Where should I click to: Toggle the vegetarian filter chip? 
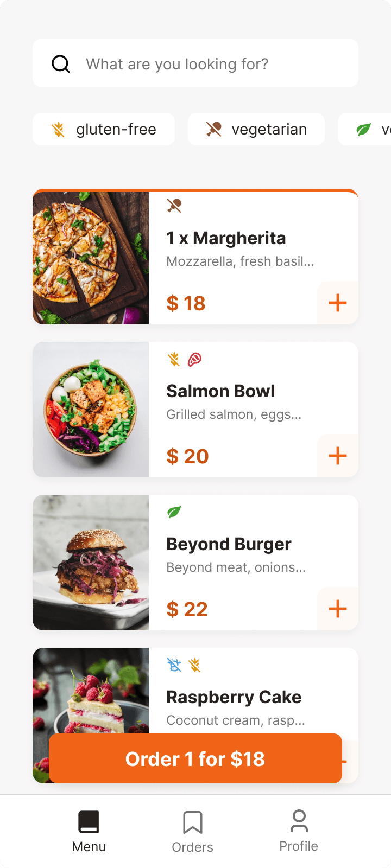coord(256,129)
